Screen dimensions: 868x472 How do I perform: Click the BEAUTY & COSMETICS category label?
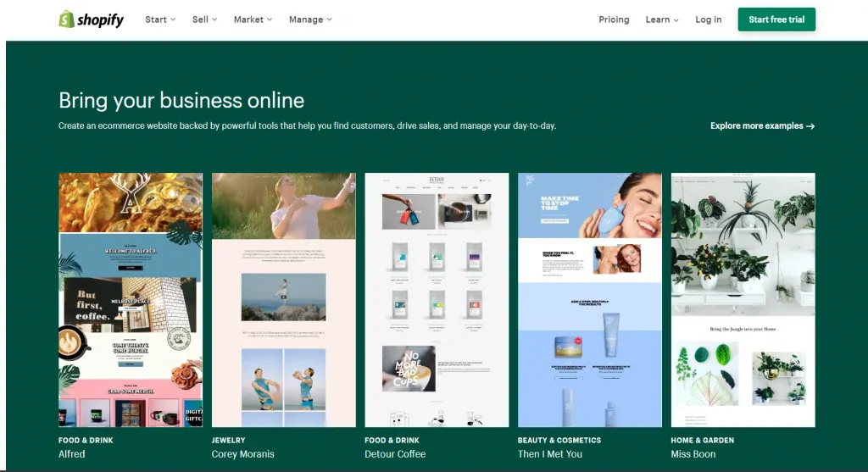pos(559,441)
